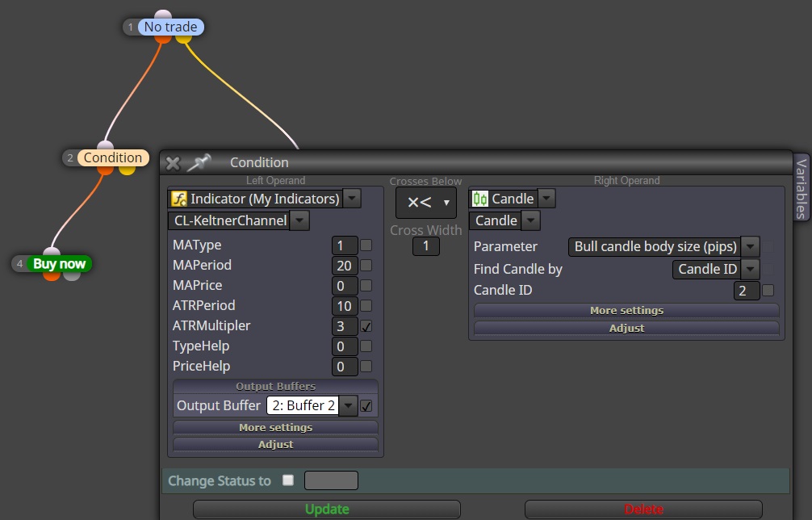Open Find Candle by Candle ID dropdown
The image size is (812, 520).
pyautogui.click(x=751, y=270)
